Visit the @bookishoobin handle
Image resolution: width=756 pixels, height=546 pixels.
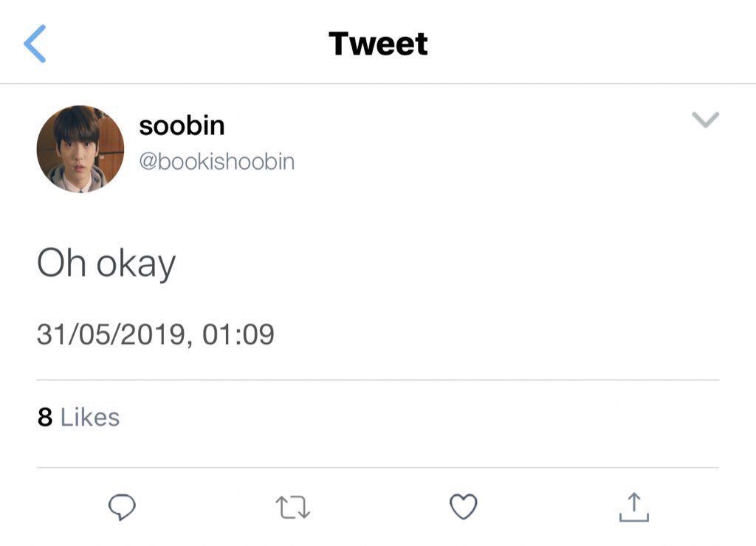click(x=216, y=162)
